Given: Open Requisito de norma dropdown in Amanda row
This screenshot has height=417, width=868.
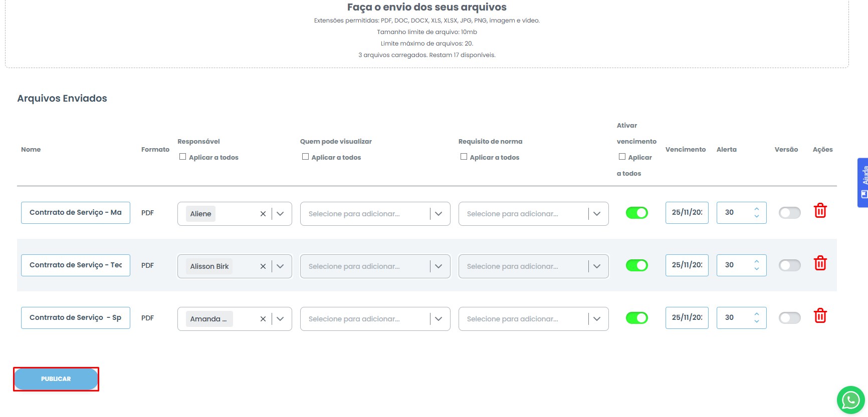Looking at the screenshot, I should (597, 319).
